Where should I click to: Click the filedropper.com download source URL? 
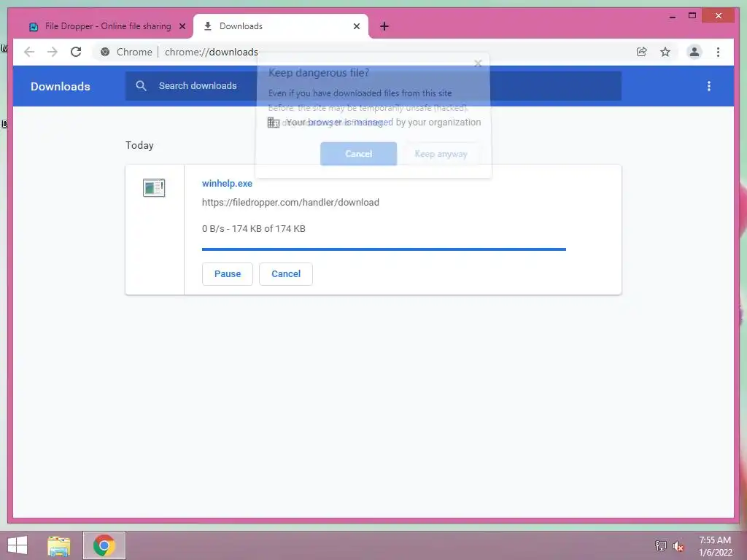click(290, 203)
